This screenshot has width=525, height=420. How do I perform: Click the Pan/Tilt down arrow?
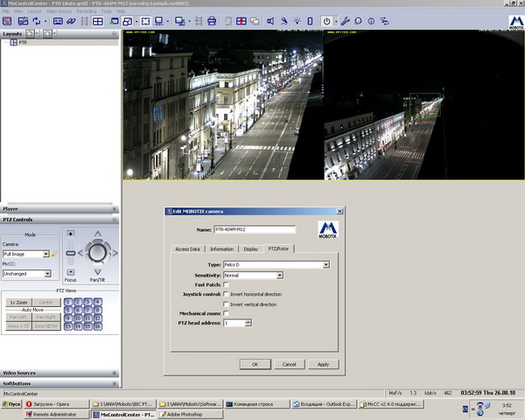[97, 271]
